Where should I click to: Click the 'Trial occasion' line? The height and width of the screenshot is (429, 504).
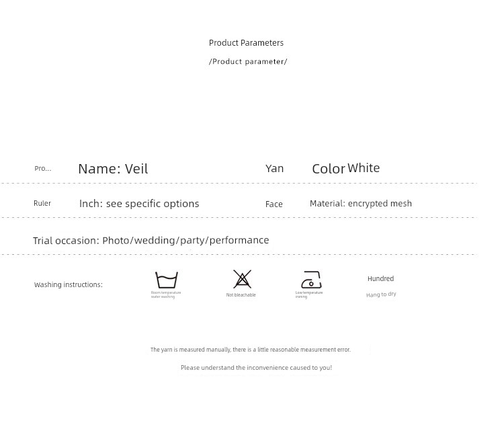pyautogui.click(x=151, y=241)
